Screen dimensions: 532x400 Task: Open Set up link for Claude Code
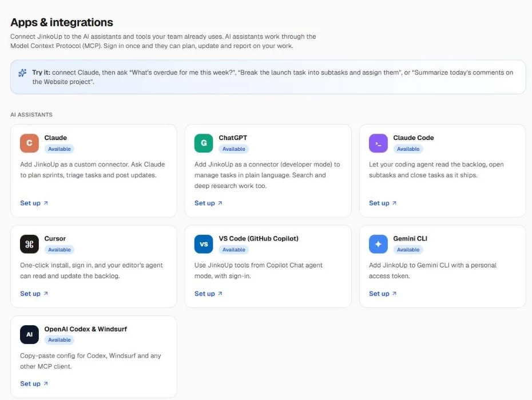point(383,203)
